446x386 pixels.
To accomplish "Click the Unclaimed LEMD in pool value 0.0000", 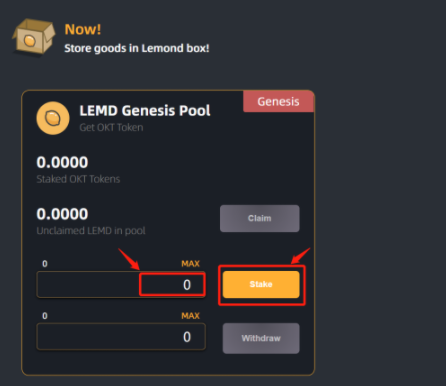I will pyautogui.click(x=62, y=214).
